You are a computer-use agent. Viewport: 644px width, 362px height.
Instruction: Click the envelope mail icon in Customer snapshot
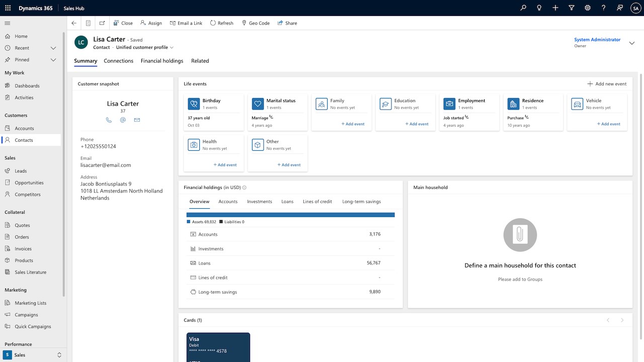[x=137, y=120]
